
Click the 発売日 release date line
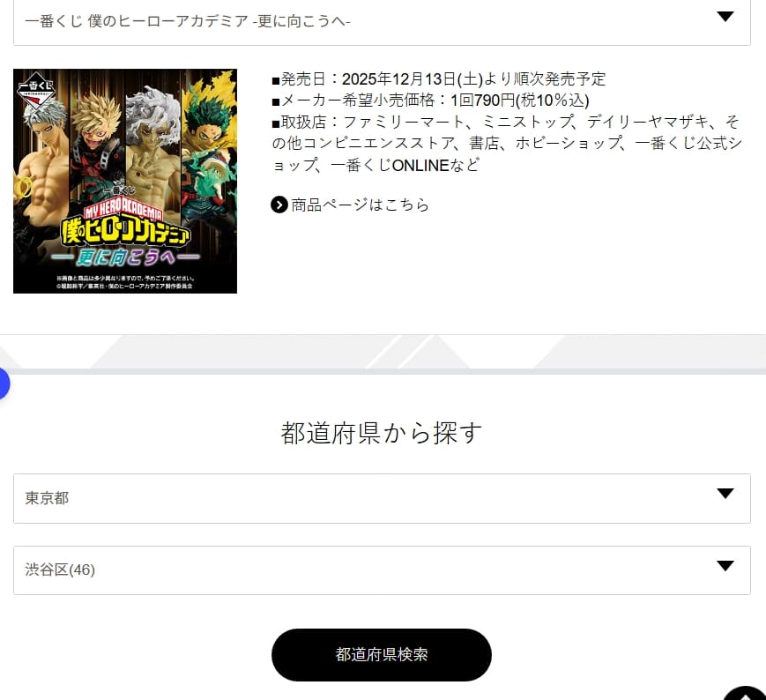pyautogui.click(x=439, y=78)
